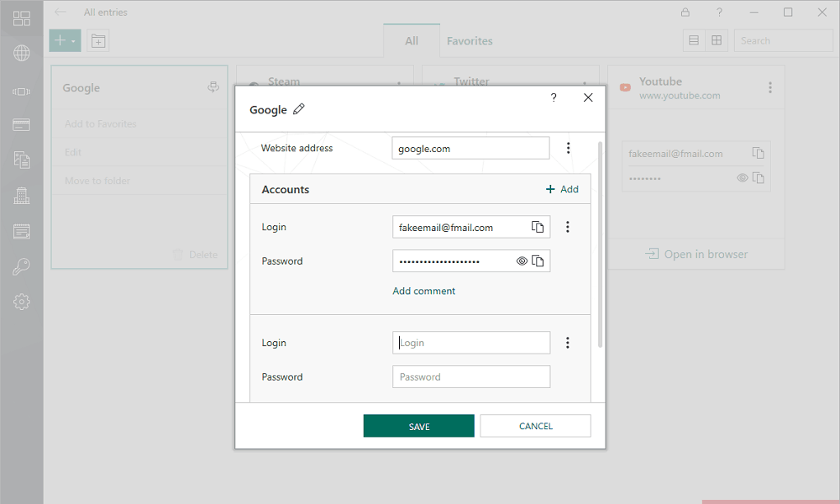Click the back arrow next to All entries
The image size is (840, 504).
[60, 12]
